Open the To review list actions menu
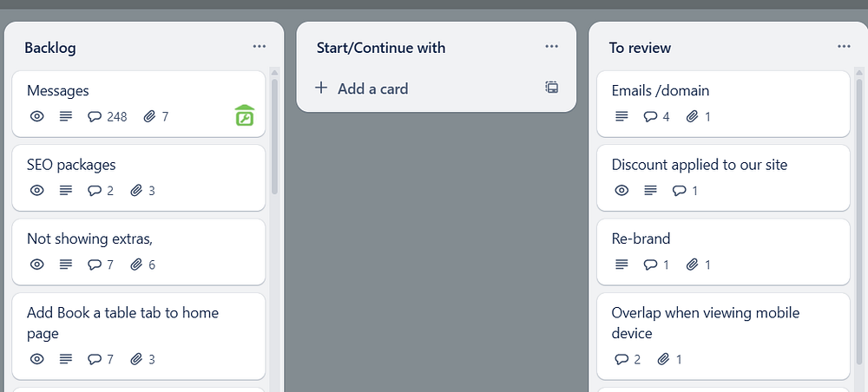 pyautogui.click(x=844, y=47)
